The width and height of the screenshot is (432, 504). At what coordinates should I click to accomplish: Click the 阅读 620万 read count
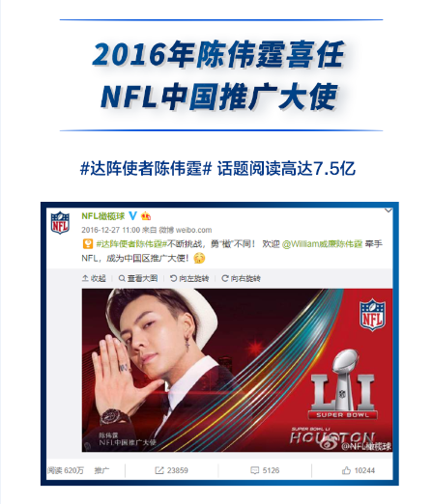pyautogui.click(x=66, y=470)
